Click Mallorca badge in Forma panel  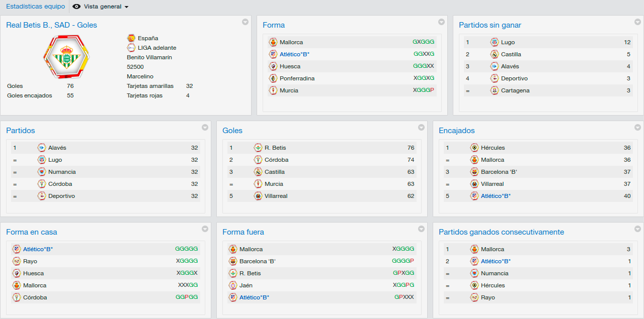[x=273, y=42]
